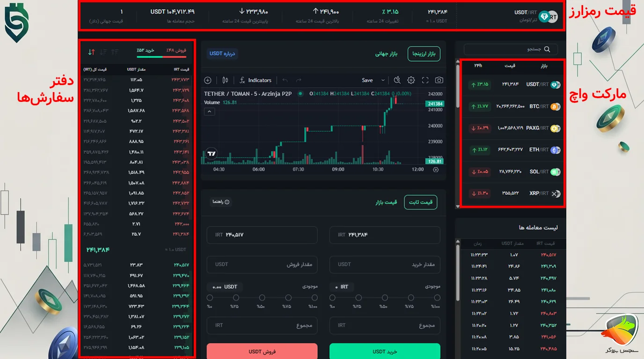Viewport: 644px width, 359px height.
Task: Set buy amount slider to 50%
Action: (385, 298)
